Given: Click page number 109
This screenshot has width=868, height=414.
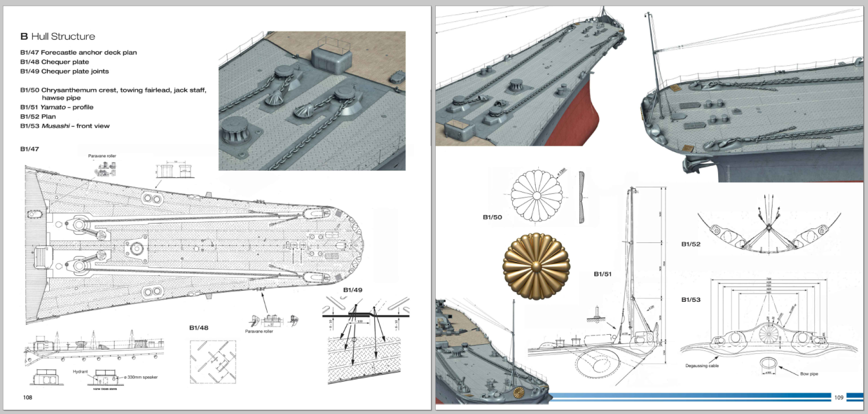Looking at the screenshot, I should (x=838, y=397).
